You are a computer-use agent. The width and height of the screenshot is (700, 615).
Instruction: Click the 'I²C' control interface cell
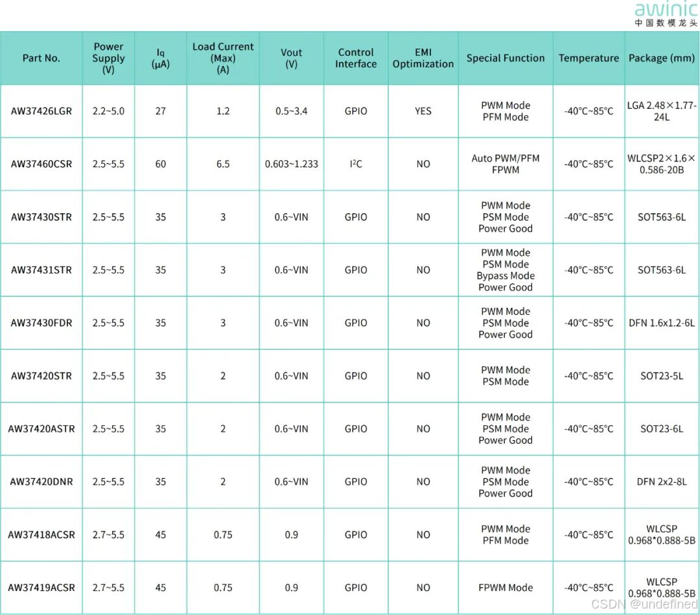[356, 164]
